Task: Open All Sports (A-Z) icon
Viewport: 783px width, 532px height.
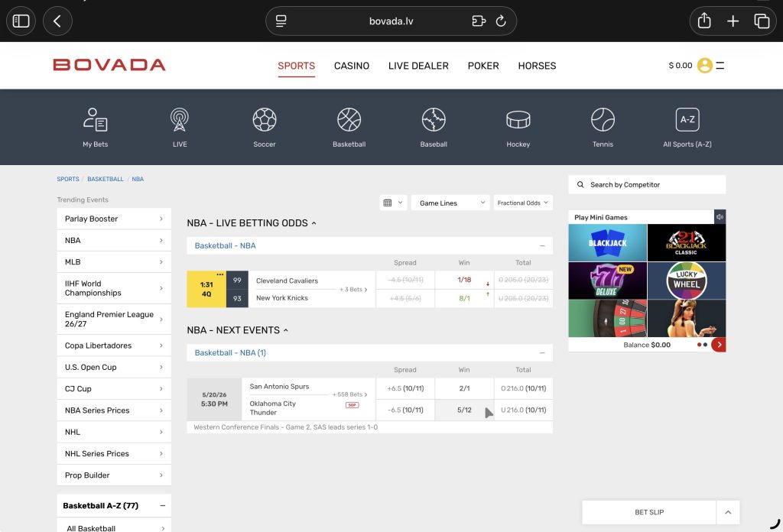Action: coord(687,128)
